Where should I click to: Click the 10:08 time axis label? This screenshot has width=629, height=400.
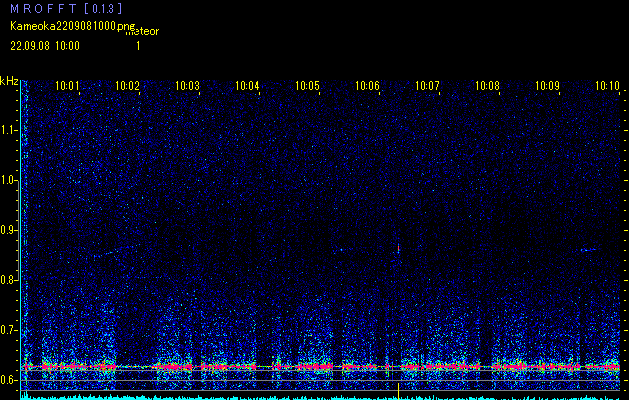pos(487,85)
